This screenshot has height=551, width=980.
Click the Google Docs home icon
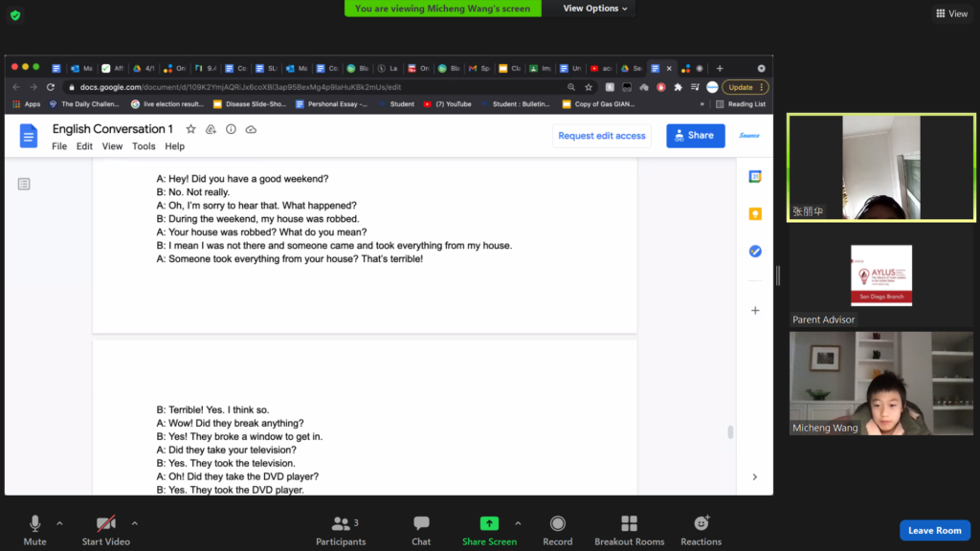coord(28,136)
